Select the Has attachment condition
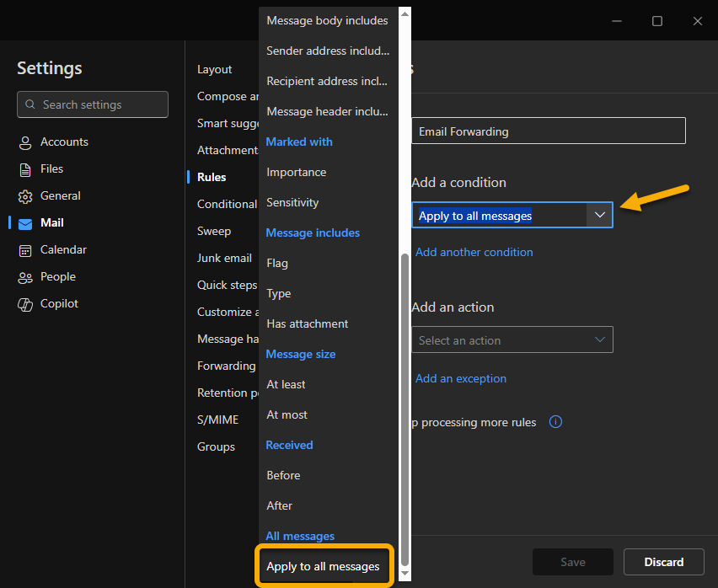The image size is (718, 588). tap(307, 323)
